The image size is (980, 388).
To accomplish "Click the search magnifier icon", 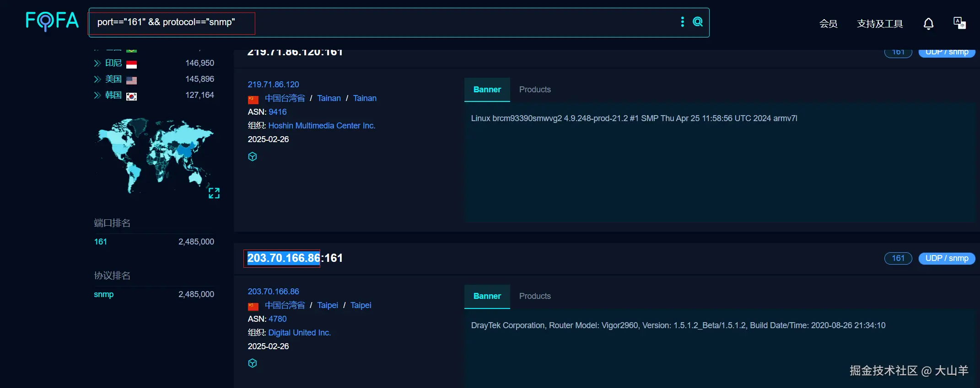I will pos(698,21).
